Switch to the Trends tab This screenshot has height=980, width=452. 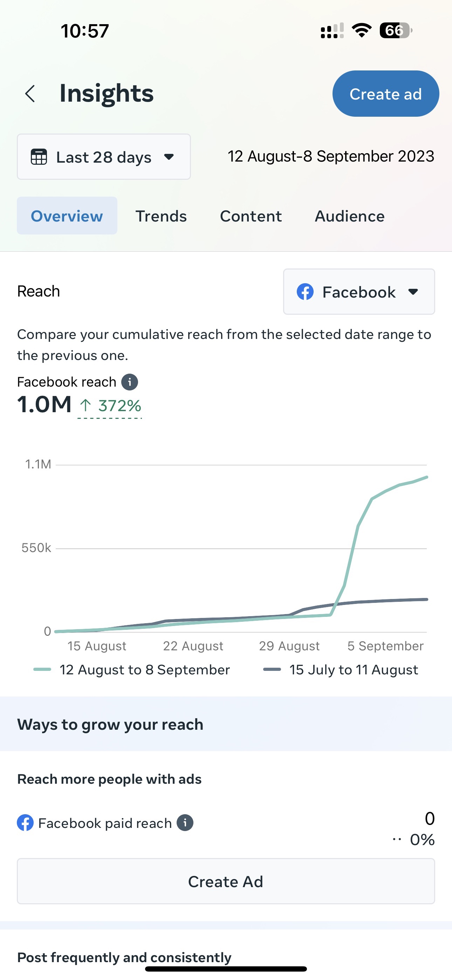[161, 216]
